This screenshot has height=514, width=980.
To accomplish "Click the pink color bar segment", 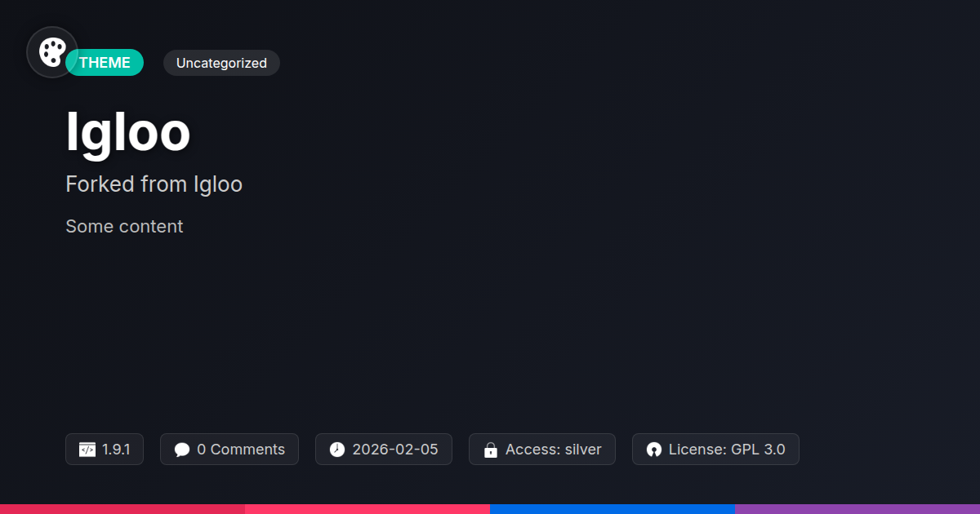I will [367, 509].
